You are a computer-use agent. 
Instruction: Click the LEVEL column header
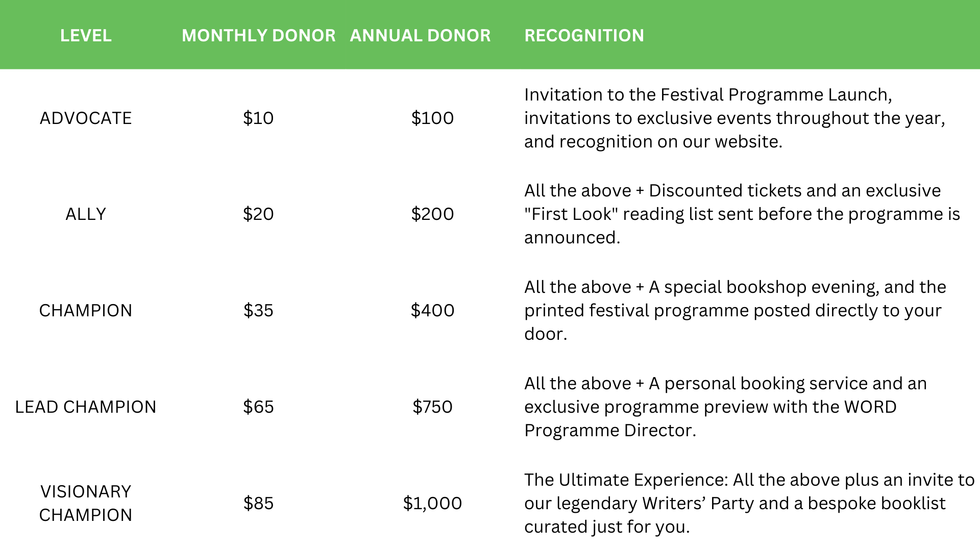(86, 36)
